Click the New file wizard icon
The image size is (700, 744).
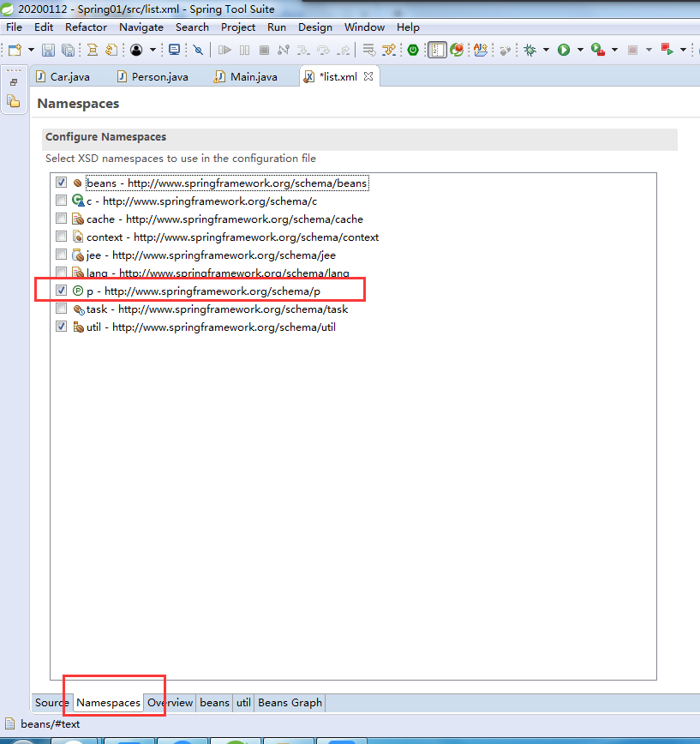[15, 50]
